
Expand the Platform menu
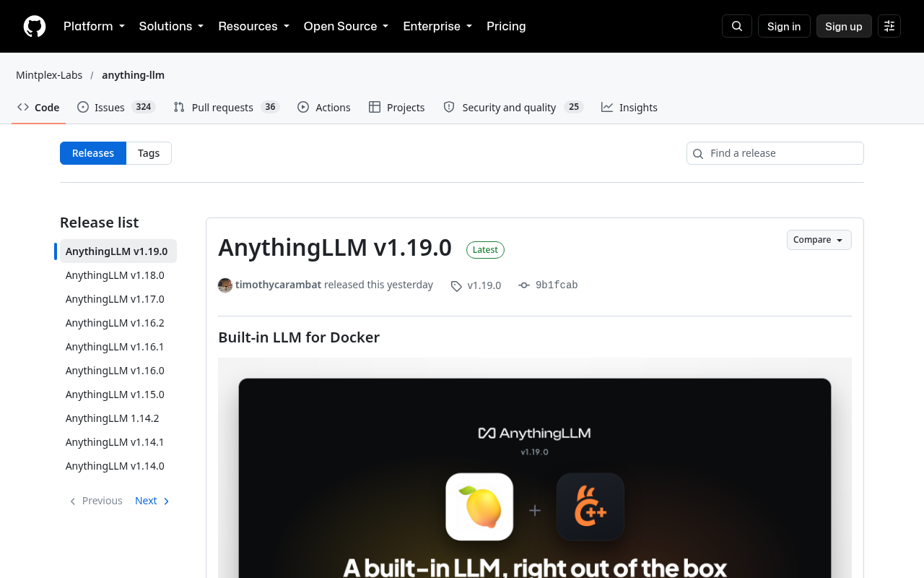click(x=94, y=26)
